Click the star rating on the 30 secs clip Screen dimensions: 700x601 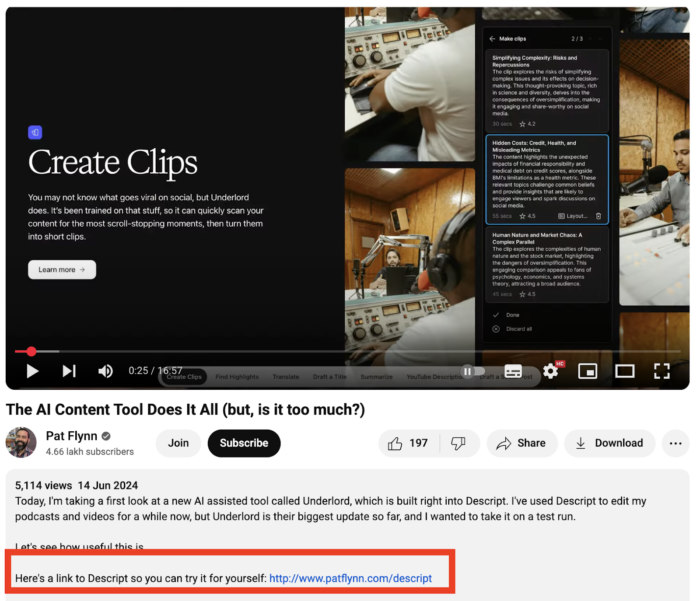point(527,124)
